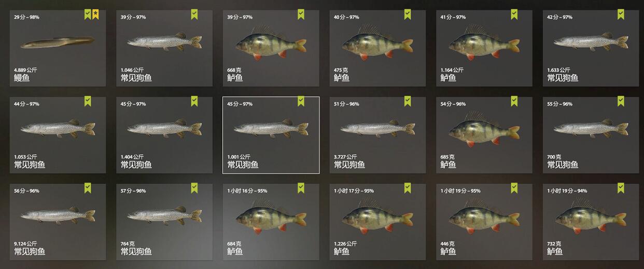This screenshot has height=269, width=644.
Task: Click green check ribbon on 685克 鲈鱼 card
Action: point(514,101)
